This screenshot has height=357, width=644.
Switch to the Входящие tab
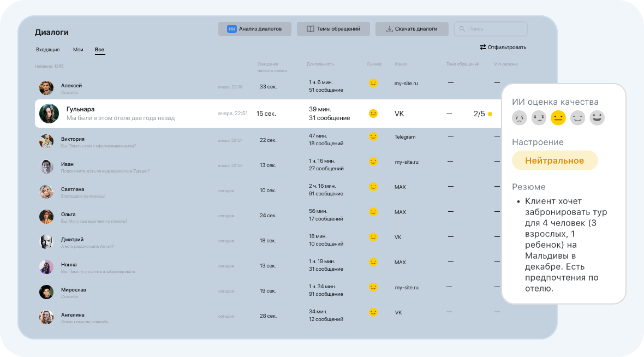coord(47,50)
